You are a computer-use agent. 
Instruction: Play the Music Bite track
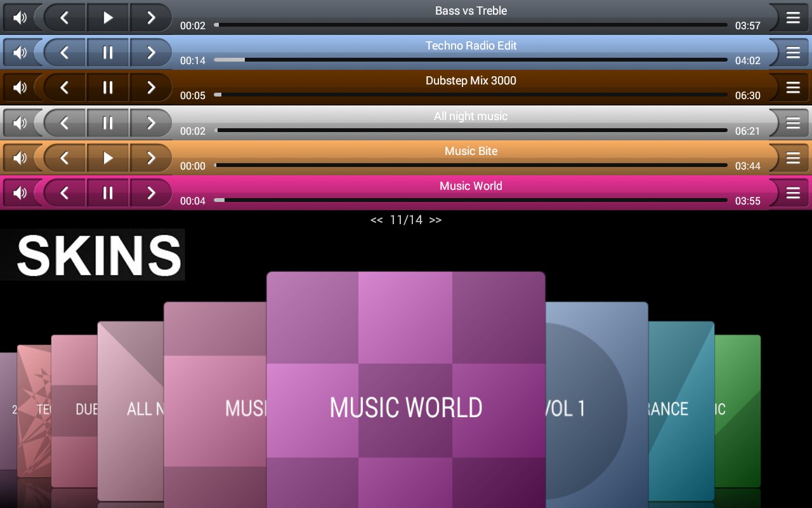click(108, 157)
